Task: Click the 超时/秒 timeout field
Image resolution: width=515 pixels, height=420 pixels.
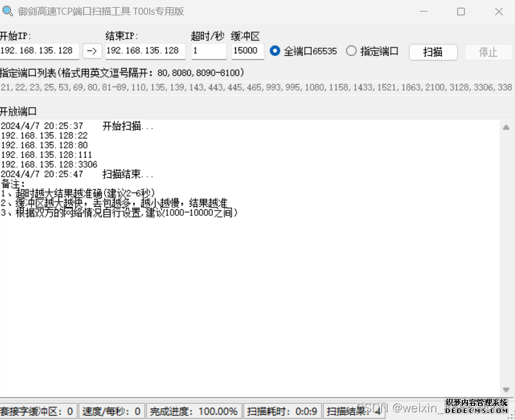Action: pyautogui.click(x=208, y=51)
